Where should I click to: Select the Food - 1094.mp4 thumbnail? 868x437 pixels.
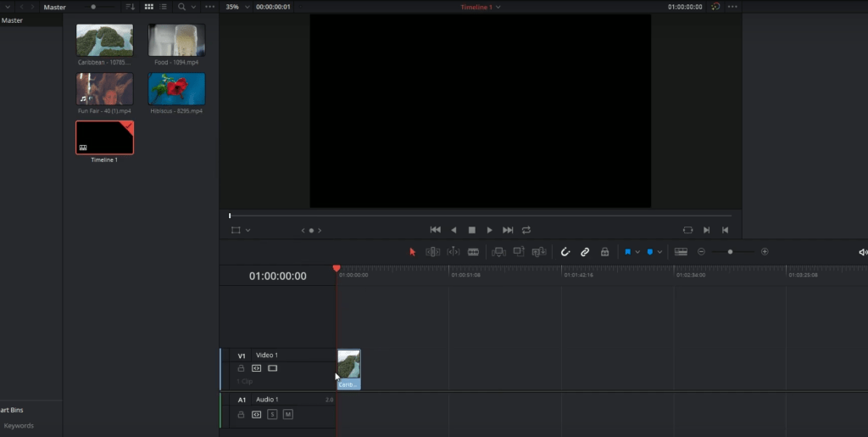click(176, 40)
